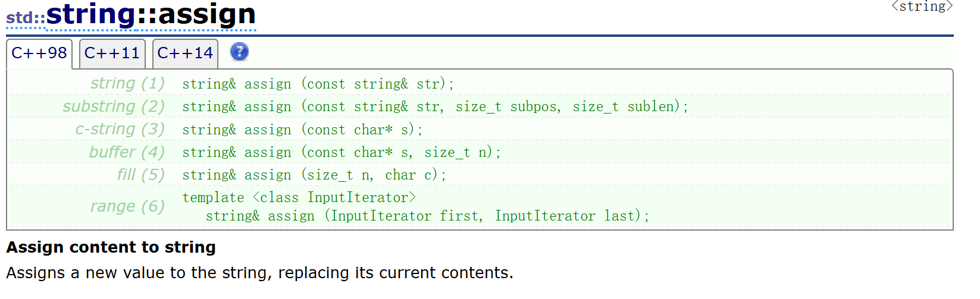The height and width of the screenshot is (299, 980).
Task: Open the std:: namespace link in title
Action: tap(26, 18)
